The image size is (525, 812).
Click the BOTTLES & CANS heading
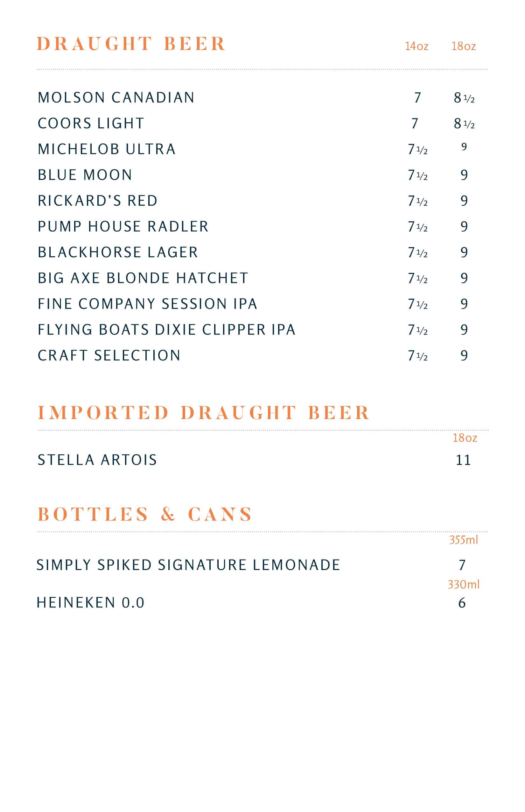pyautogui.click(x=145, y=514)
